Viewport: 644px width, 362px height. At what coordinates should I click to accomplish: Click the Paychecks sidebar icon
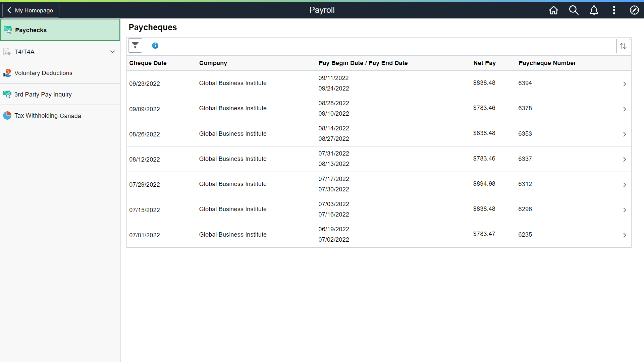(7, 29)
